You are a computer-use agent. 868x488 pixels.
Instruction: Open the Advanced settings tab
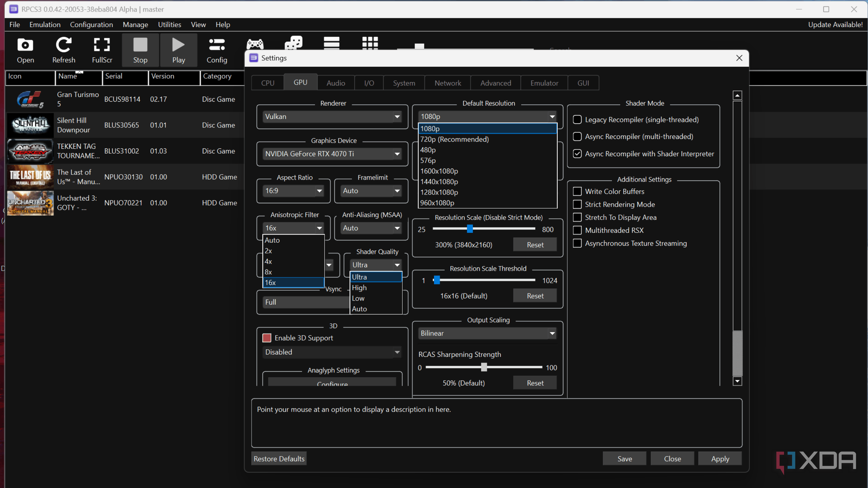click(x=495, y=83)
